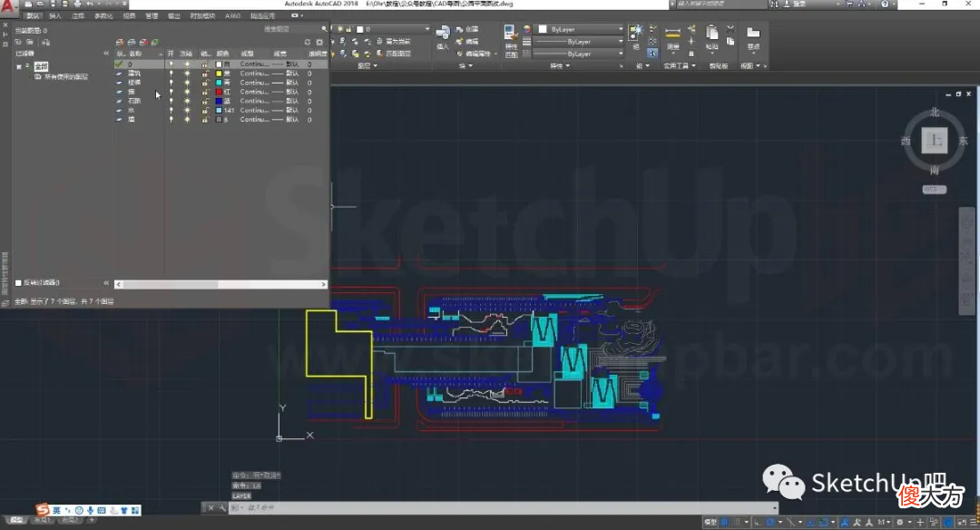
Task: Click the customization menu icon in status bar
Action: (974, 522)
